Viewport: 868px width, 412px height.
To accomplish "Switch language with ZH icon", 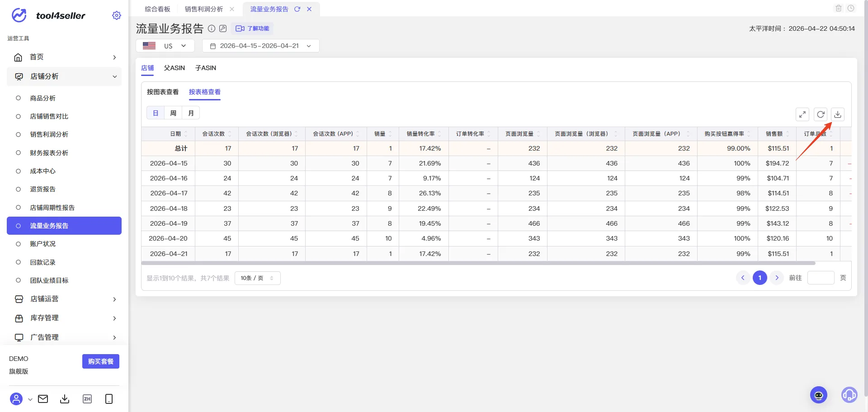I will tap(87, 399).
